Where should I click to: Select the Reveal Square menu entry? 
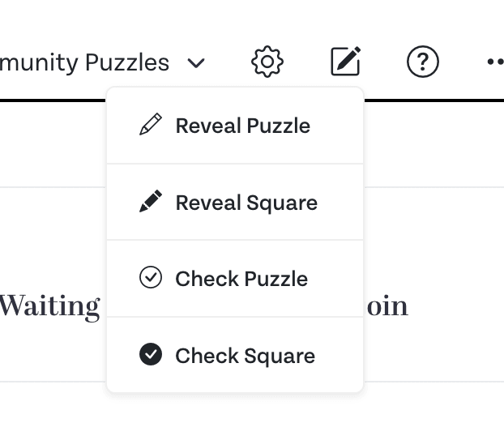coord(235,202)
